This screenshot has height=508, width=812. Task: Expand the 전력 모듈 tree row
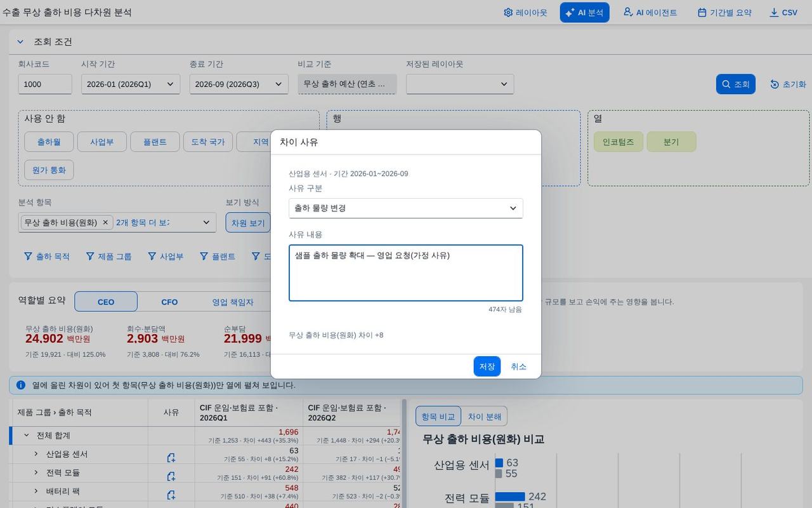pyautogui.click(x=36, y=472)
